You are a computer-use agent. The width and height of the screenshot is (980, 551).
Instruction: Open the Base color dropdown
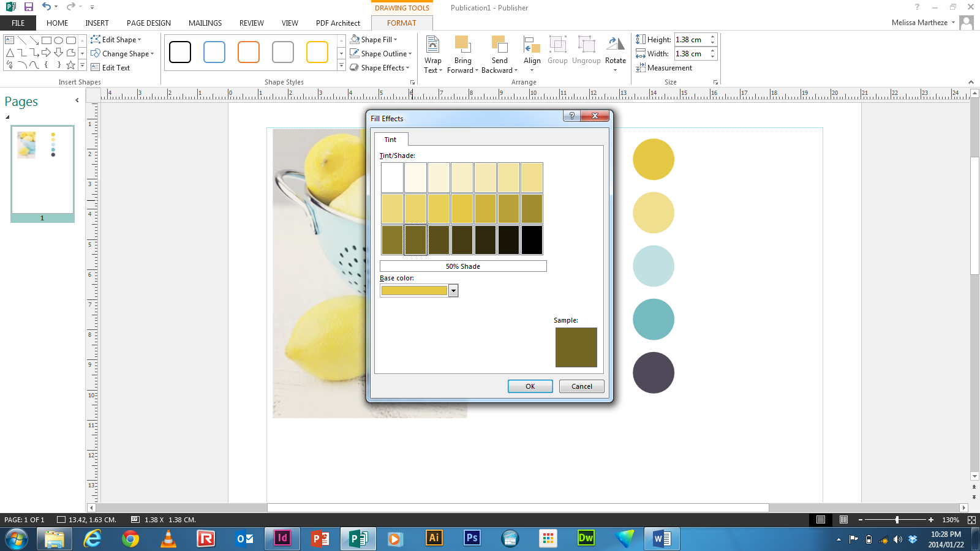click(x=453, y=290)
